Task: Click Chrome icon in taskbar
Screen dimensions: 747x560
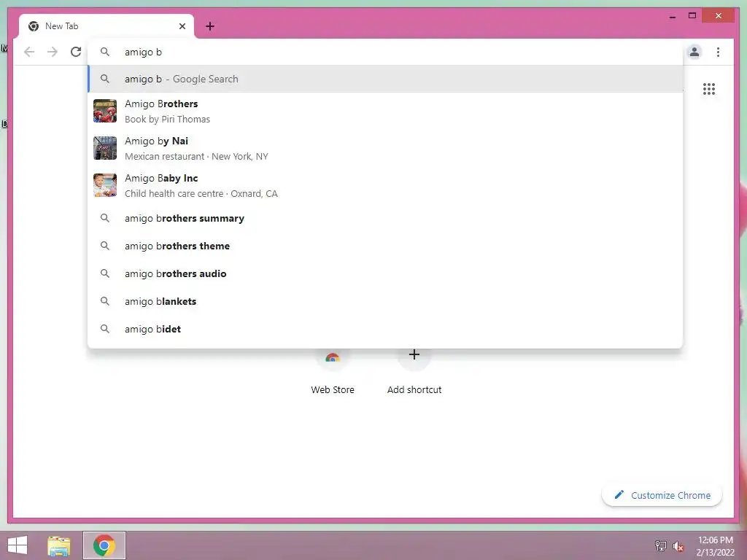Action: tap(104, 545)
